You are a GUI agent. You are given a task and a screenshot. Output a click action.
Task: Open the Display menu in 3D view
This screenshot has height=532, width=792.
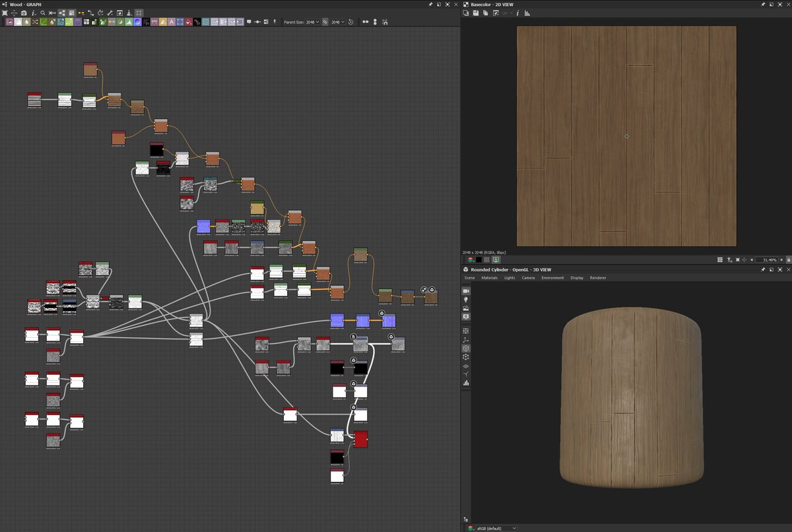point(577,278)
